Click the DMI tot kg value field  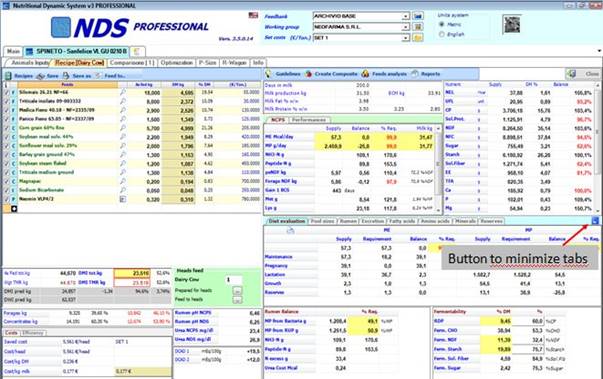click(x=132, y=273)
